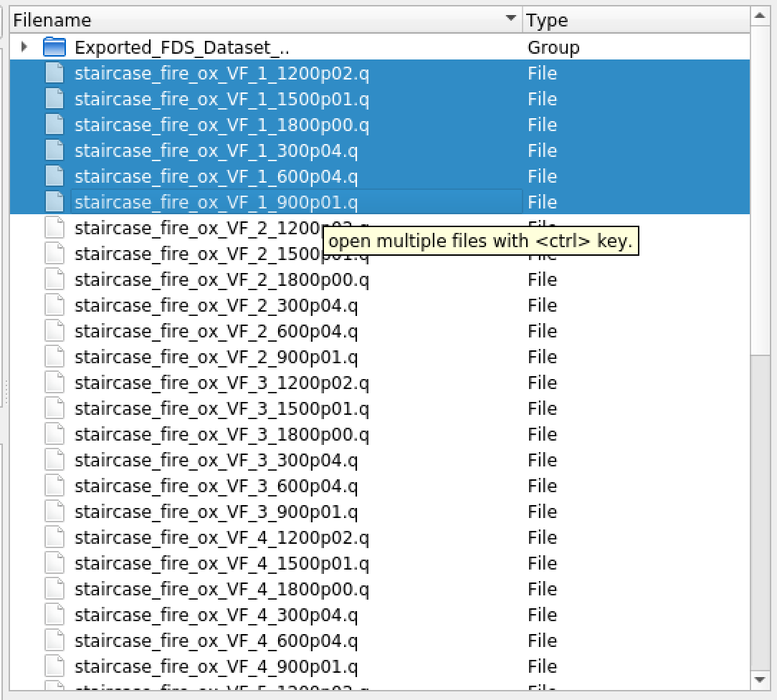This screenshot has height=700, width=777.
Task: Click the file icon for staircase_fire_ox_VF_3_1800p00.q
Action: (x=54, y=433)
